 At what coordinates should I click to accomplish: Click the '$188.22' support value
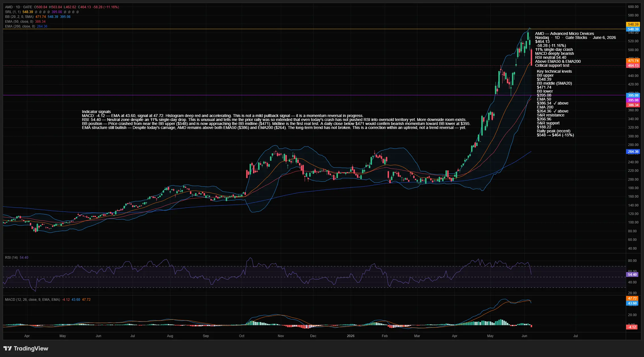click(544, 127)
